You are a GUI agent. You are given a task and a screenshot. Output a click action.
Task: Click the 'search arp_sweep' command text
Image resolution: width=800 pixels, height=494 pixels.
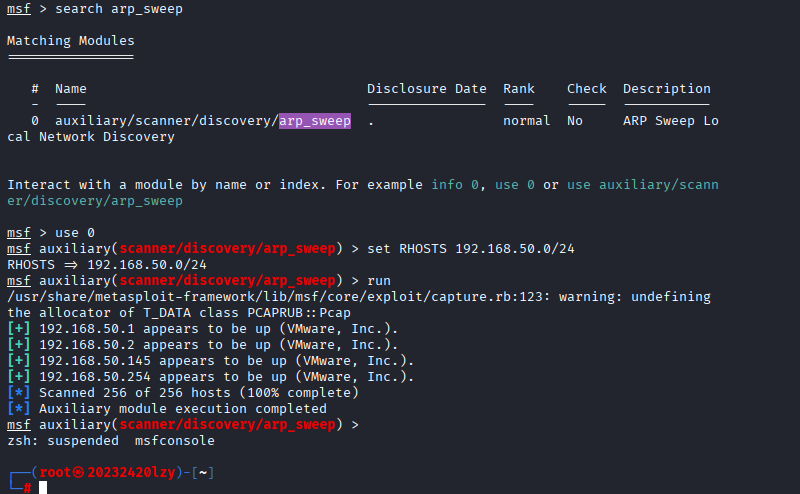coord(118,9)
